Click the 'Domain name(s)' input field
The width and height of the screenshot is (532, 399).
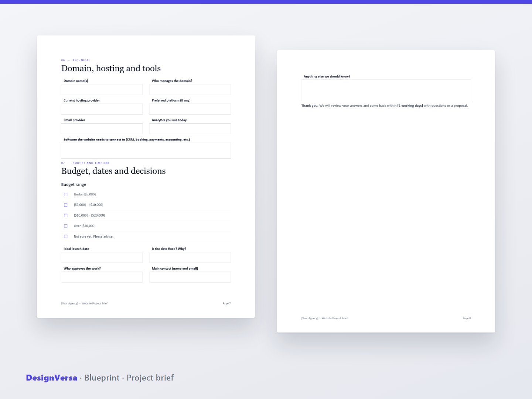point(102,89)
